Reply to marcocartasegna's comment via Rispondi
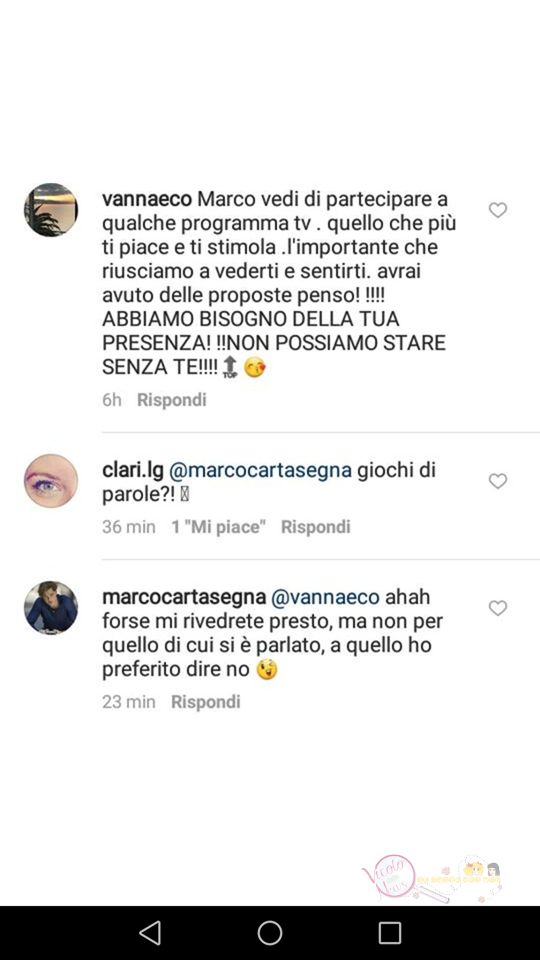 pyautogui.click(x=205, y=702)
